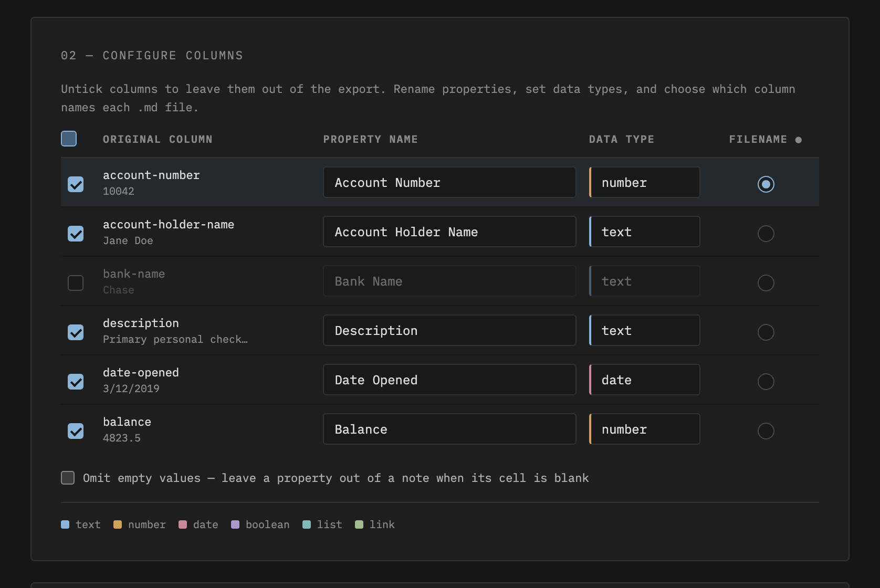The width and height of the screenshot is (880, 588).
Task: Click the pink date legend swatch
Action: 183,524
